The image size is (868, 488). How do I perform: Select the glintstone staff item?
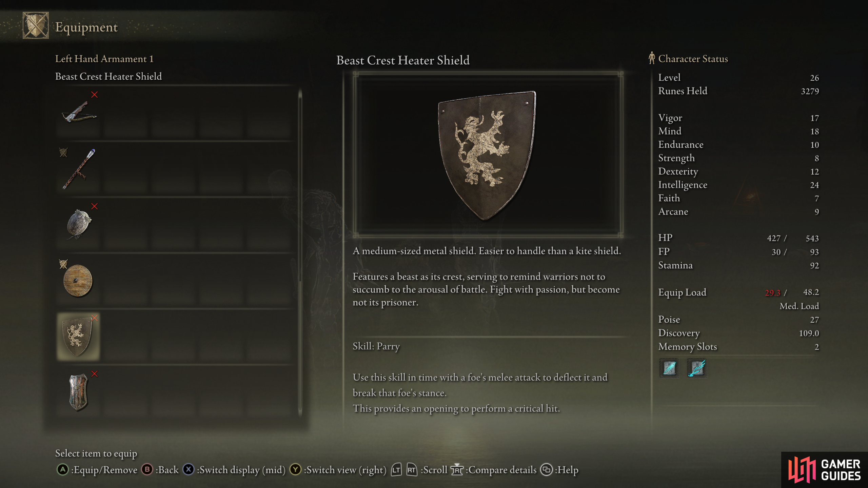click(x=78, y=168)
